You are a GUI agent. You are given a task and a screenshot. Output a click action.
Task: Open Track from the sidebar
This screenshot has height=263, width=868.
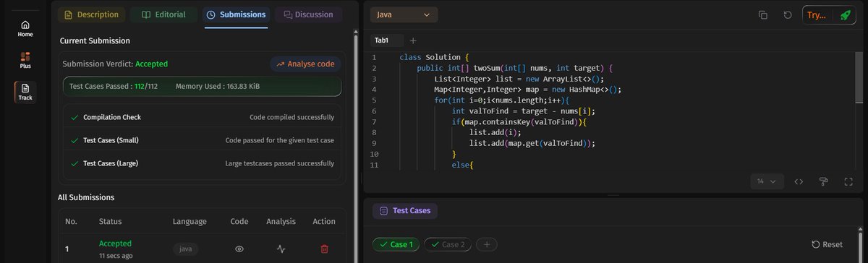(x=25, y=92)
